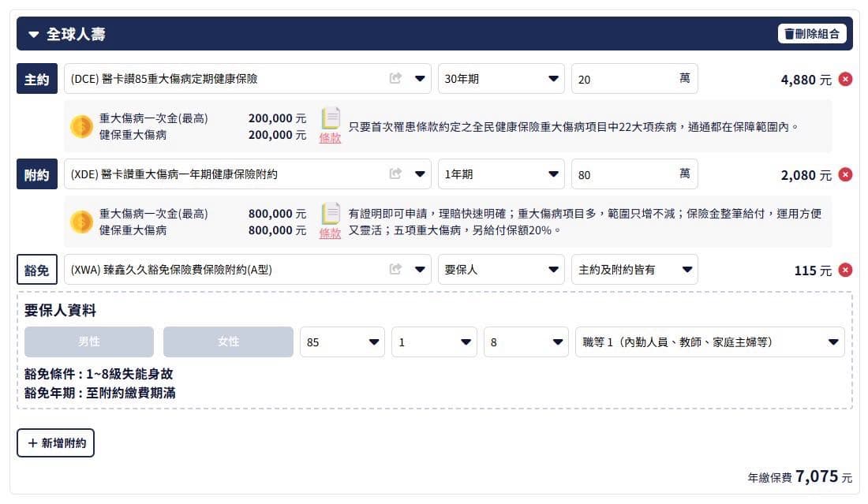Open the 1年期 term dropdown
This screenshot has width=868, height=504.
tap(501, 174)
